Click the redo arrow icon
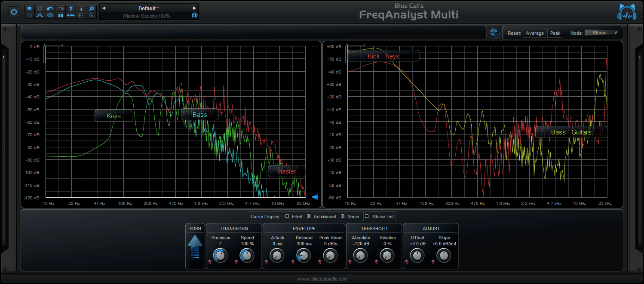644x284 pixels. click(x=61, y=9)
